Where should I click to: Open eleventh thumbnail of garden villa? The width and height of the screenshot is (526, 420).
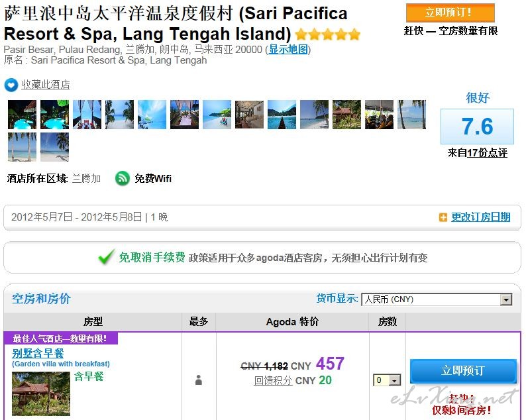click(x=347, y=115)
